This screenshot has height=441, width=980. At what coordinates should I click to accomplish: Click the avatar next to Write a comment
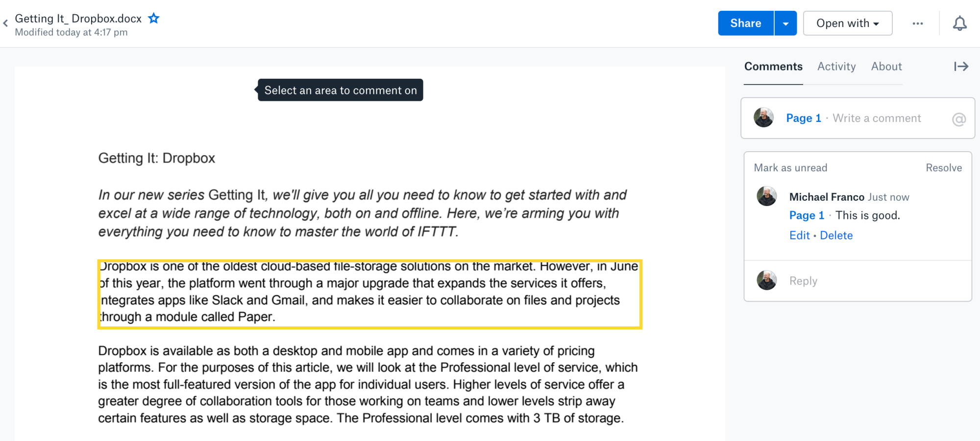[x=764, y=117]
